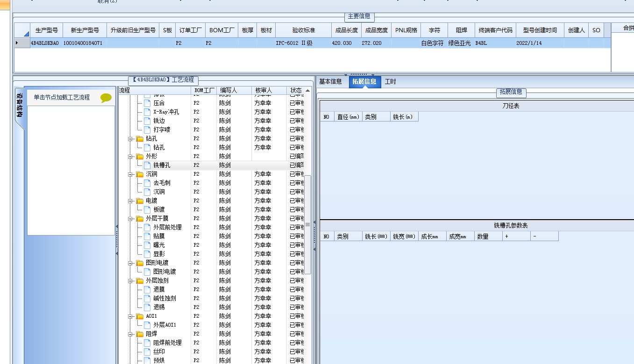Collapse the 外层干膜 folder node
Screen dimensions: 634x364
[x=131, y=219]
